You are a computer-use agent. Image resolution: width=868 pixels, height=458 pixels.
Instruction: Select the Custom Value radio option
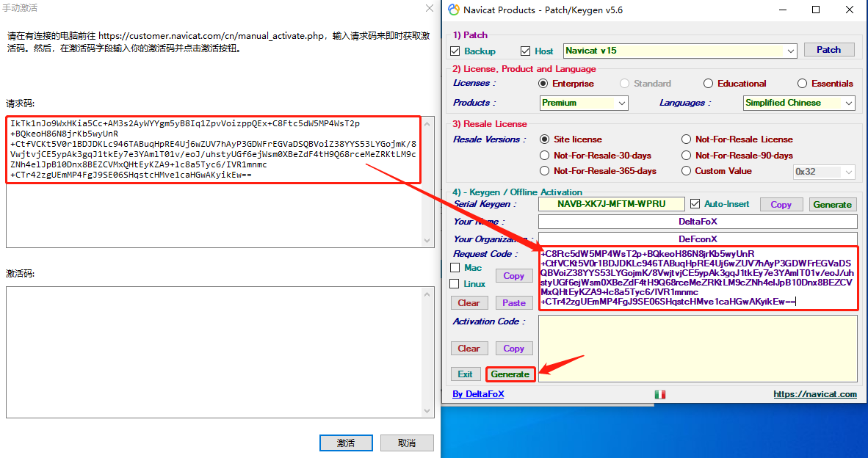click(686, 171)
